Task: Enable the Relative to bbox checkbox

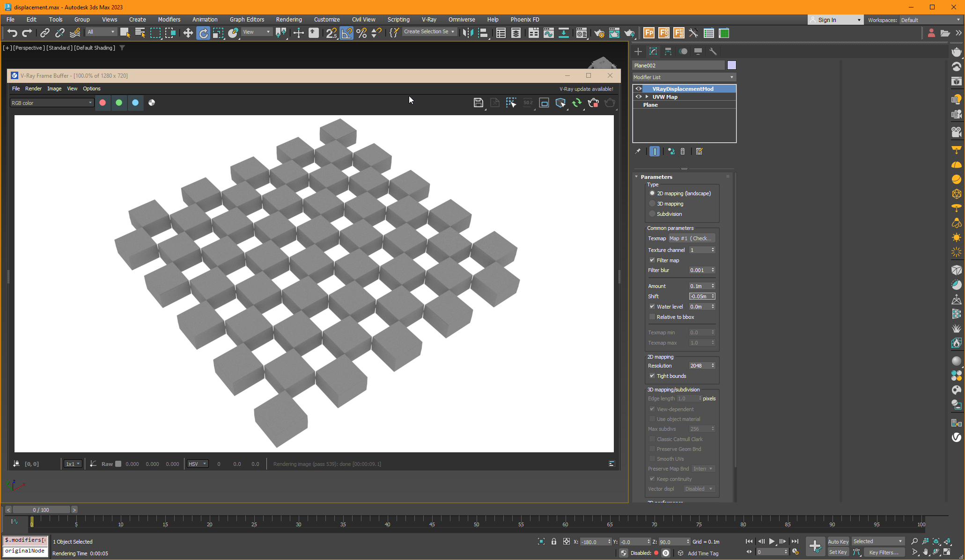Action: point(652,317)
